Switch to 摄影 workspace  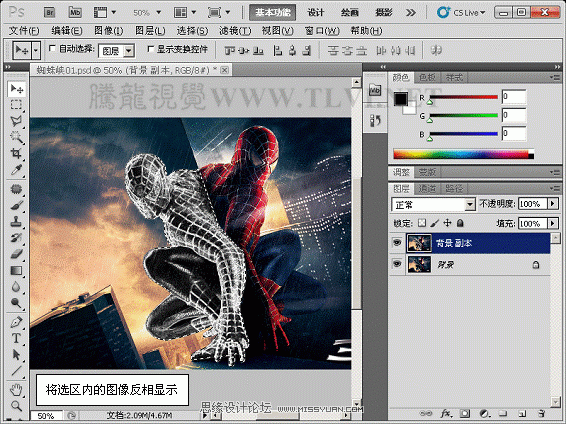383,13
